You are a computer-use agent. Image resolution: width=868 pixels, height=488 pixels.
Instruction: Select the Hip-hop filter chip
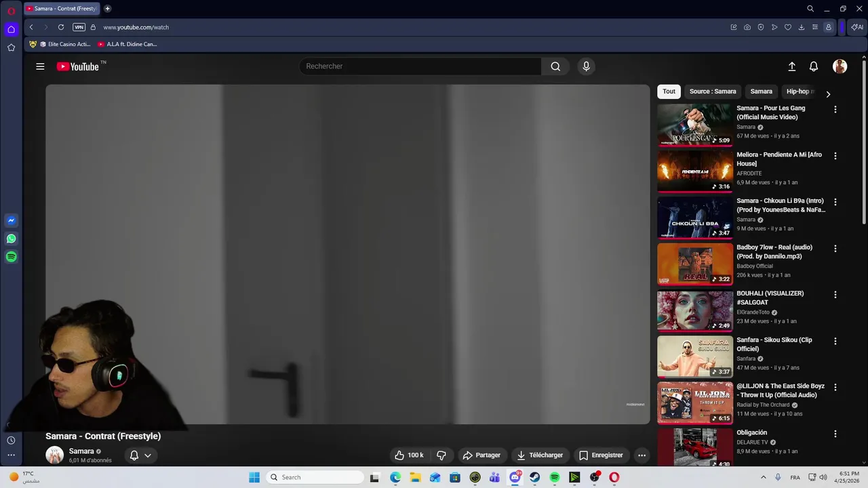[x=800, y=91]
